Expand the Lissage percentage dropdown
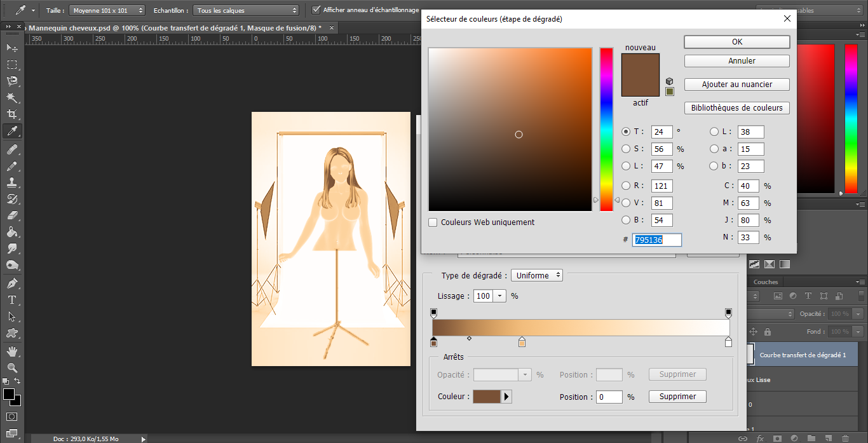Screen dimensions: 868x443 [x=500, y=296]
